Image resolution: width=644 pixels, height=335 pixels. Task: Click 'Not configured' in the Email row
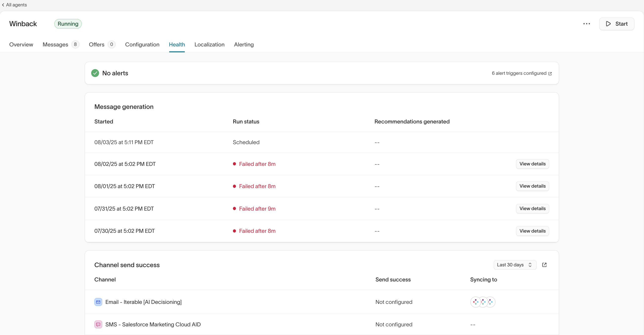click(x=394, y=302)
